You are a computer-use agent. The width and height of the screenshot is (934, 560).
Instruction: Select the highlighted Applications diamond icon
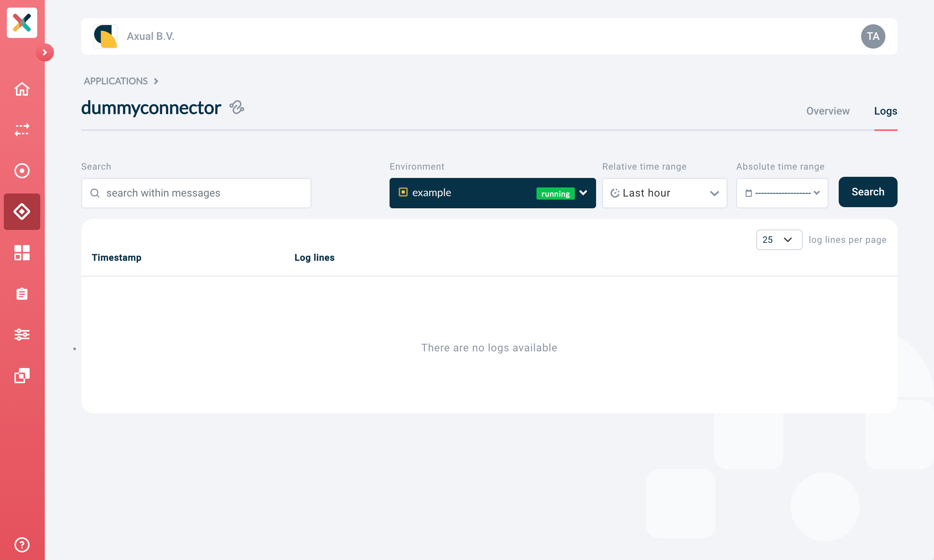point(22,212)
